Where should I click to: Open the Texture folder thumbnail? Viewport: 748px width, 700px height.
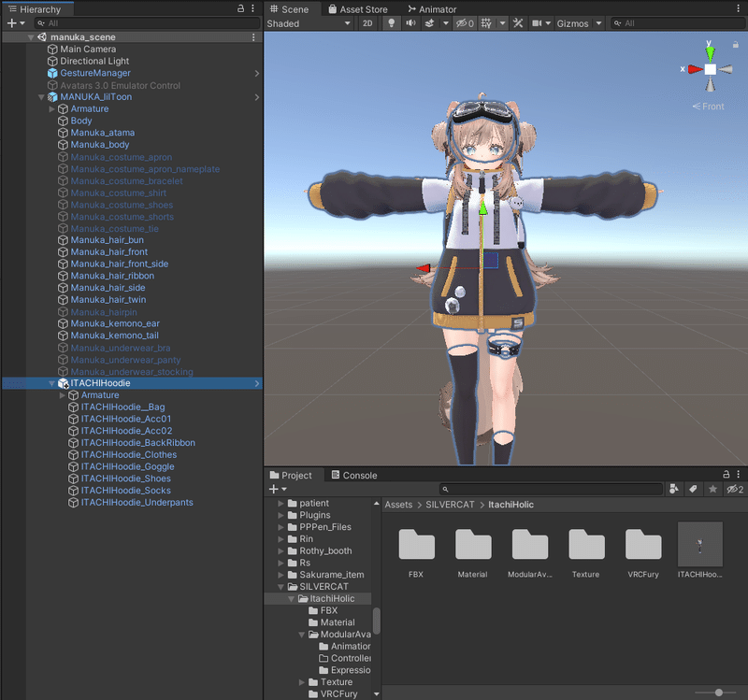(586, 544)
